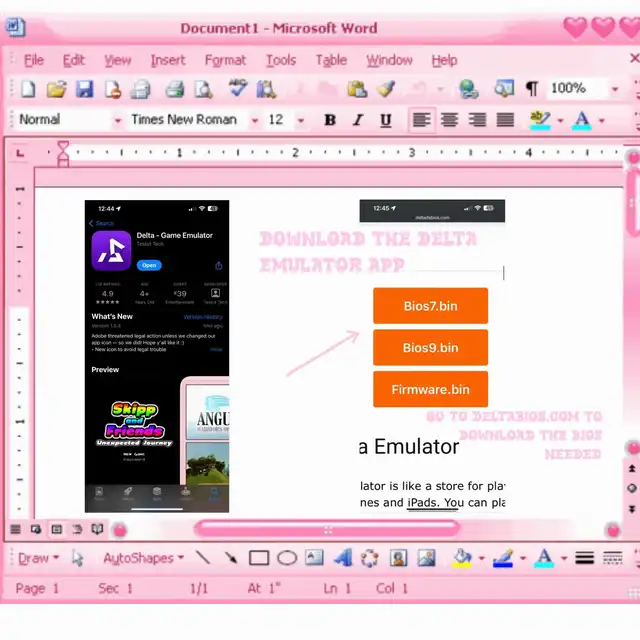The image size is (640, 640).
Task: Open the Style dropdown showing Normal
Action: tap(65, 120)
